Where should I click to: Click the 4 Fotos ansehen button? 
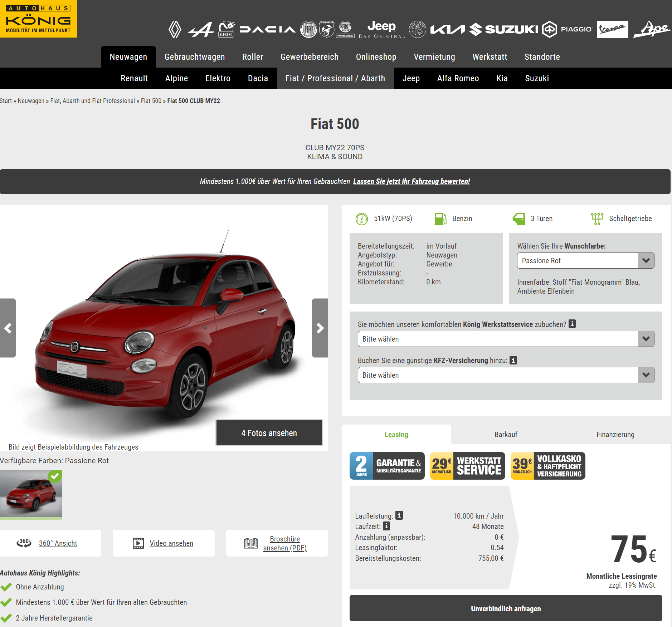(269, 433)
